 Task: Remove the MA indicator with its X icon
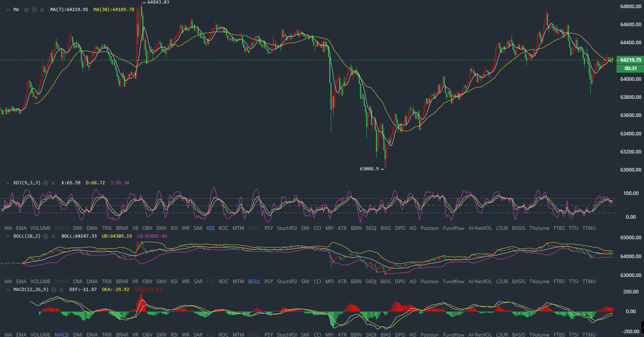(x=42, y=10)
